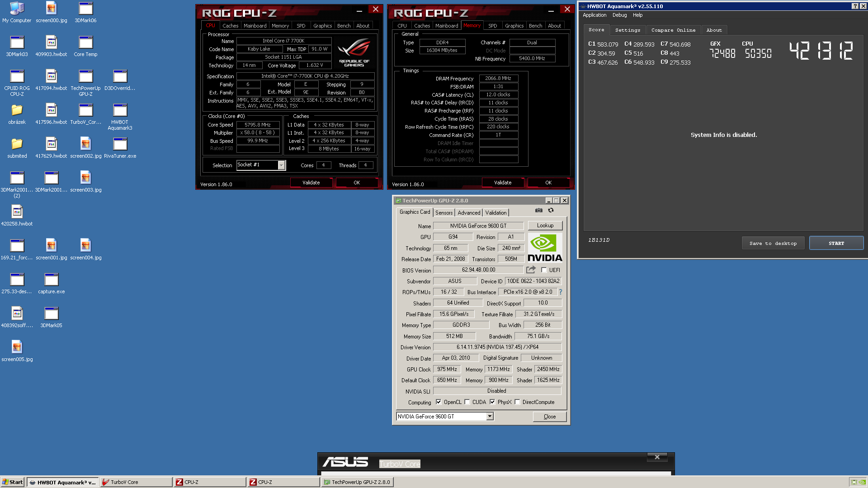The height and width of the screenshot is (488, 868).
Task: Close the ASUS TurboV Core panel
Action: pos(657,457)
